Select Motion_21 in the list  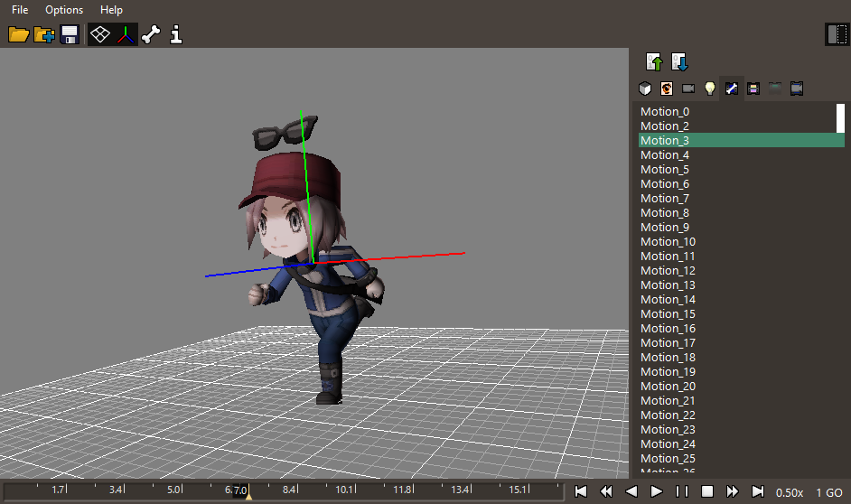pyautogui.click(x=742, y=401)
